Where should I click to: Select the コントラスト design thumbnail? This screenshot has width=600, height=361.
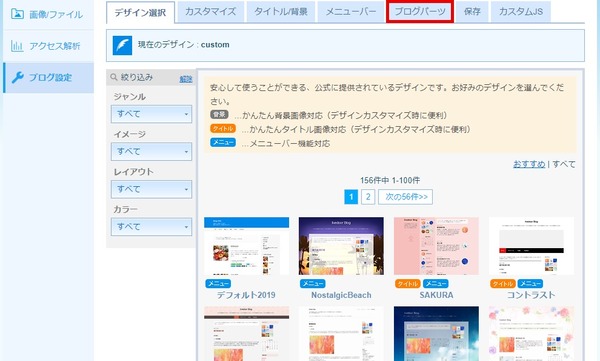531,246
